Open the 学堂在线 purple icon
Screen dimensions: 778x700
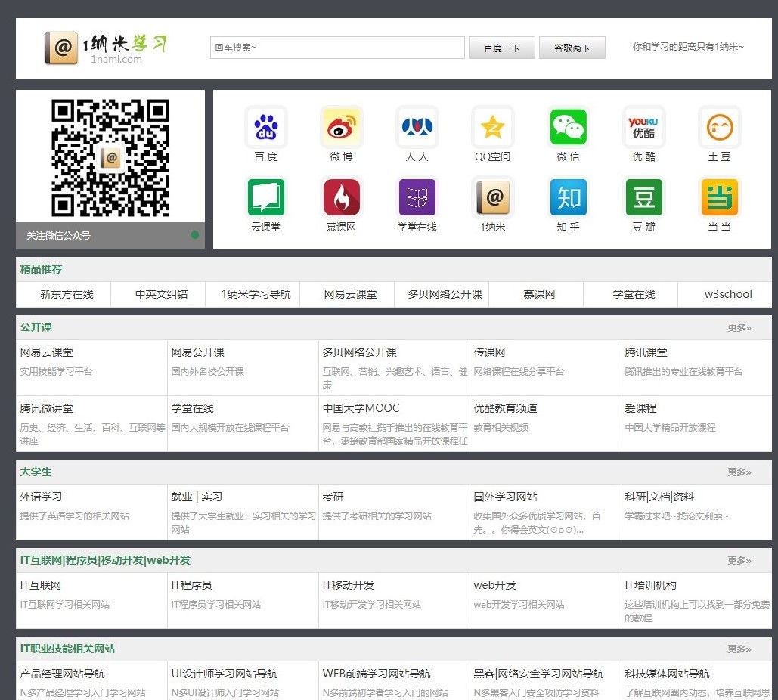[417, 197]
